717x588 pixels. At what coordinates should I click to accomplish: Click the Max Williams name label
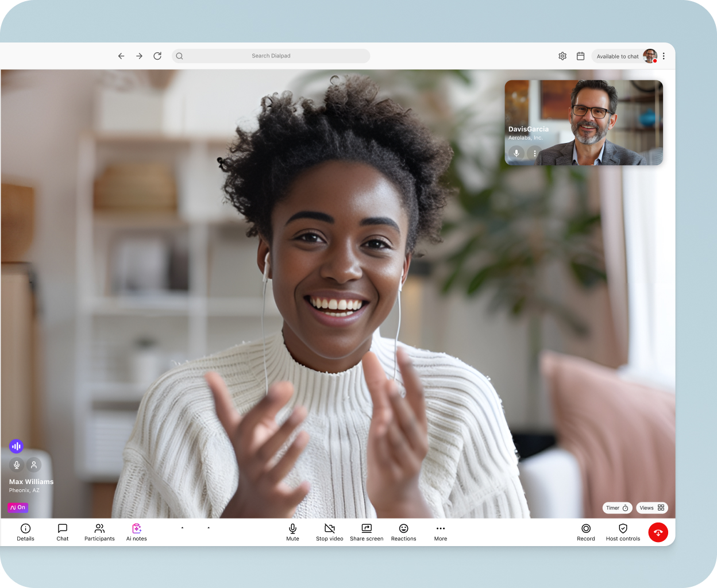(32, 482)
